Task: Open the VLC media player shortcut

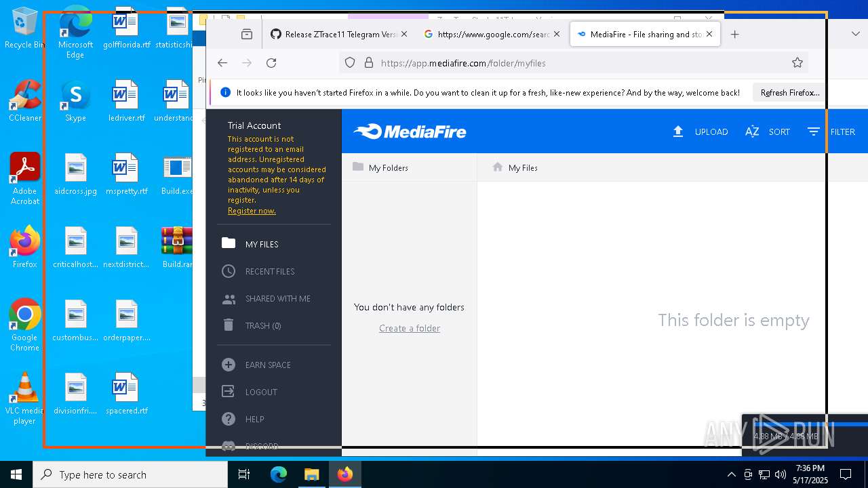Action: click(x=25, y=399)
